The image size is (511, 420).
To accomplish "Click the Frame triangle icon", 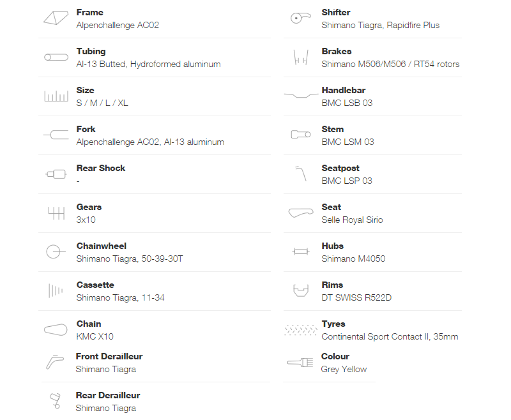I will 56,18.
